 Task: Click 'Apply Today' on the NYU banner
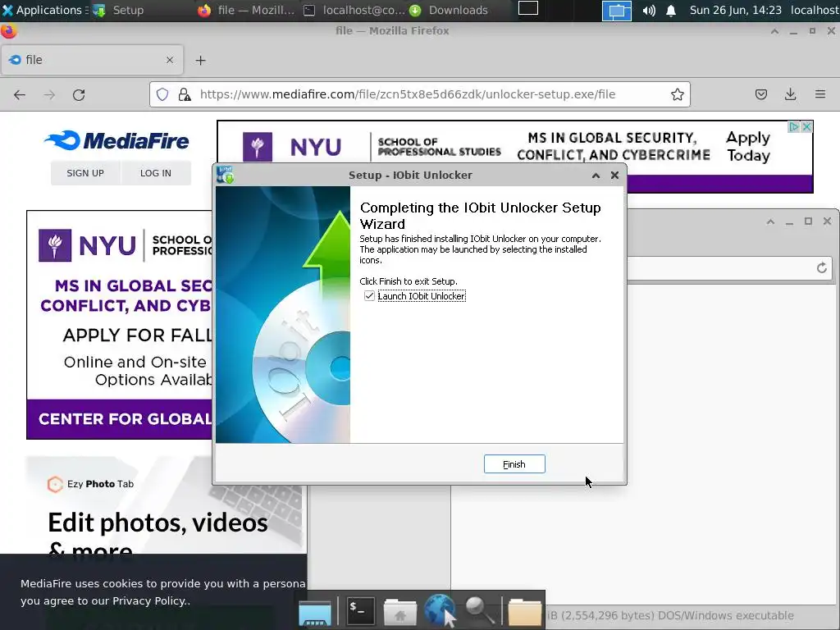748,147
